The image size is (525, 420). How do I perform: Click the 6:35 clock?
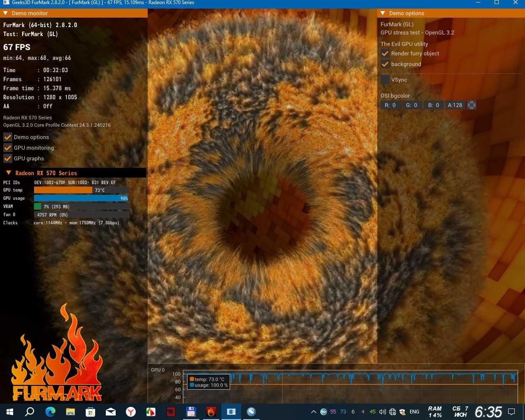488,412
